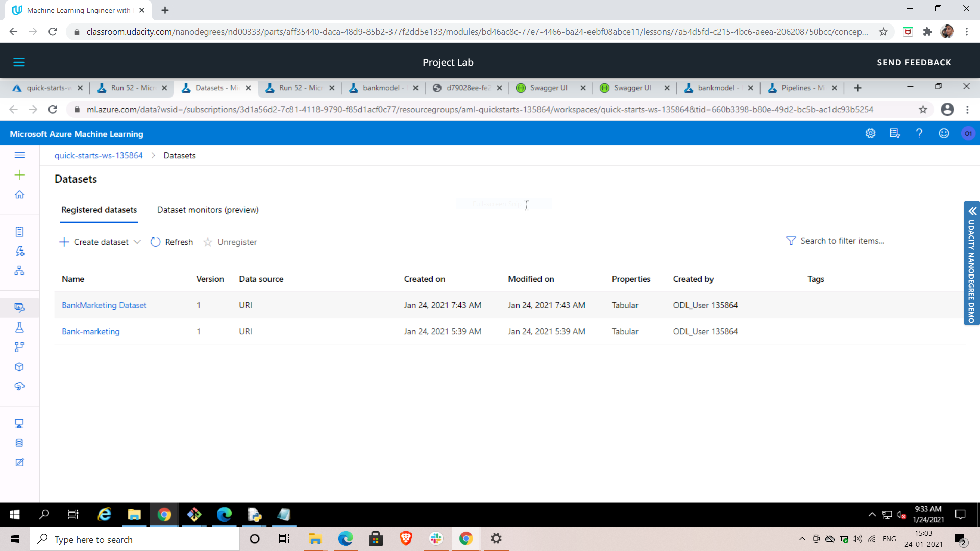Open Internet Explorer in inner taskbar

pos(104,514)
